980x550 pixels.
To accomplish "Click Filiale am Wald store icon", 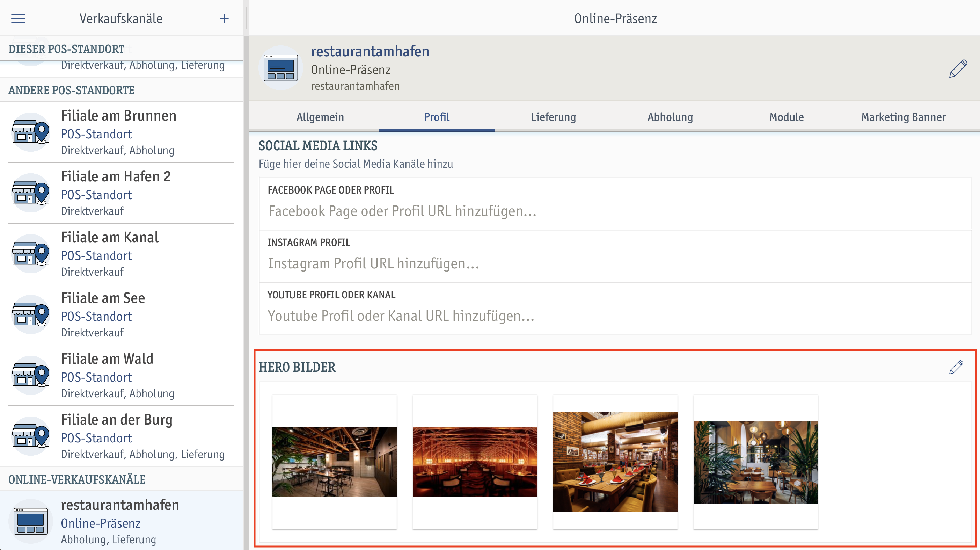I will 30,376.
